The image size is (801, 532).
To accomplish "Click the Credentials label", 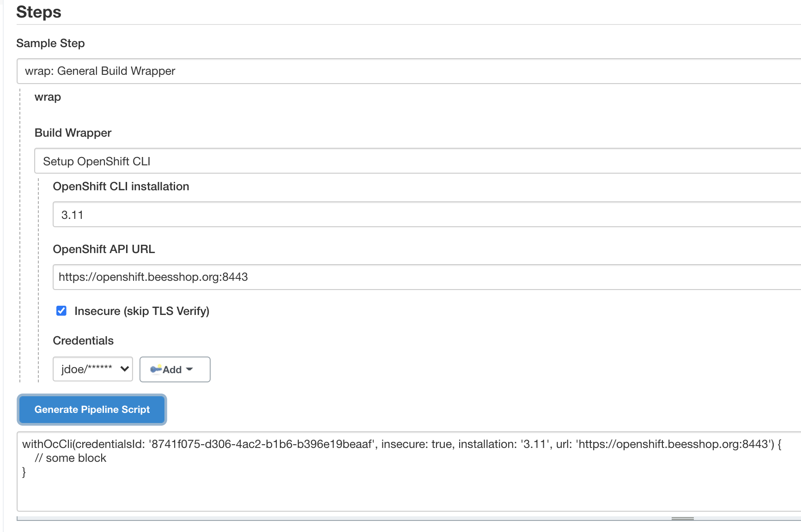I will [x=83, y=341].
